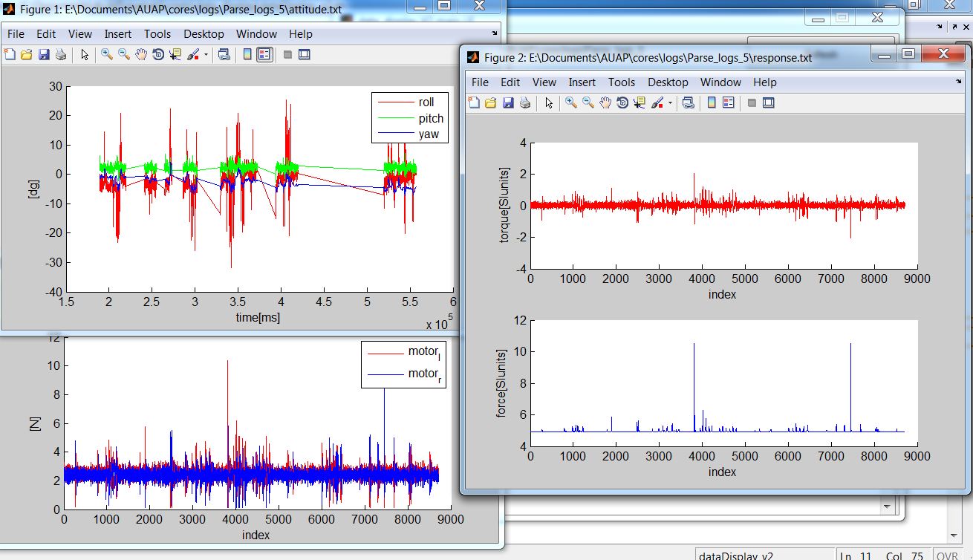Print Figure 1 using the printer icon
The image size is (973, 560).
(61, 54)
